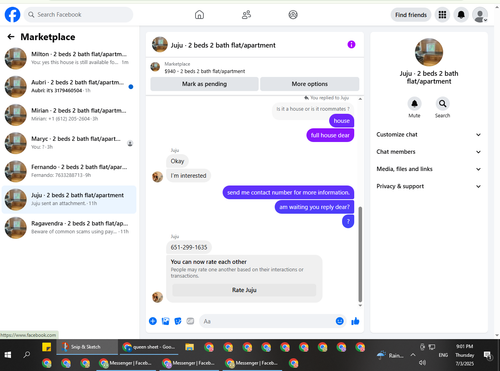The height and width of the screenshot is (371, 500).
Task: Open the emoji picker in message box
Action: click(x=340, y=321)
